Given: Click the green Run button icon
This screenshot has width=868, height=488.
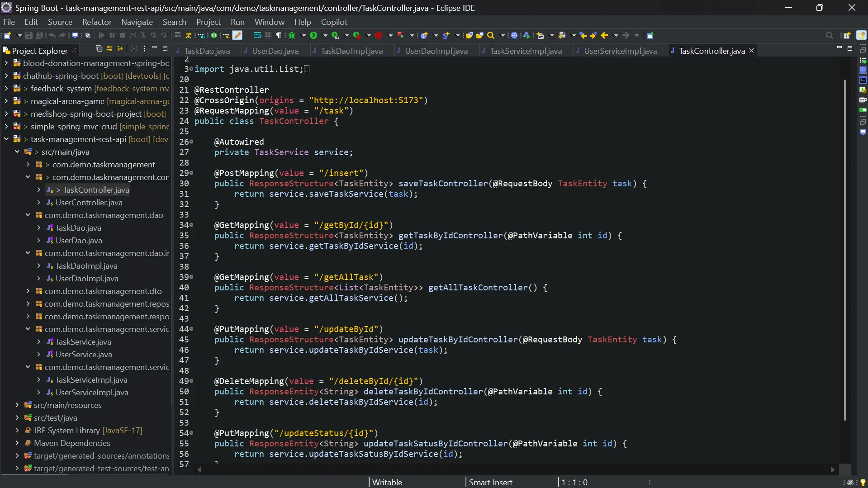Looking at the screenshot, I should (313, 35).
